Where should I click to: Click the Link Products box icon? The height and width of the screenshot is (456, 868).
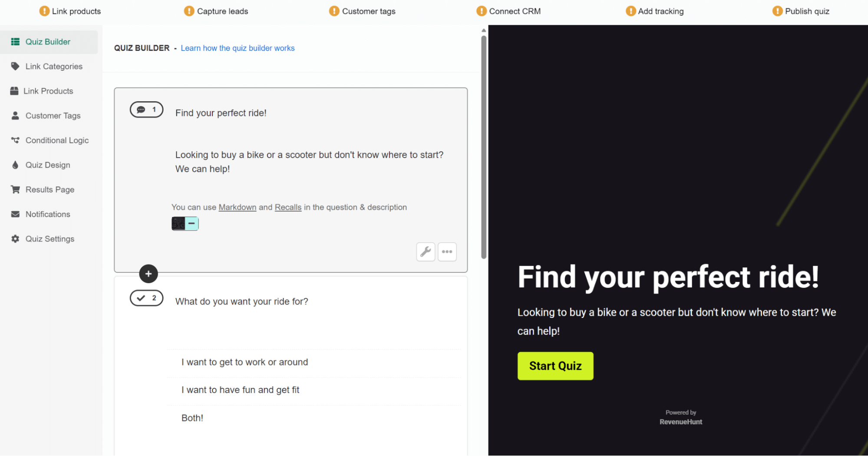15,91
